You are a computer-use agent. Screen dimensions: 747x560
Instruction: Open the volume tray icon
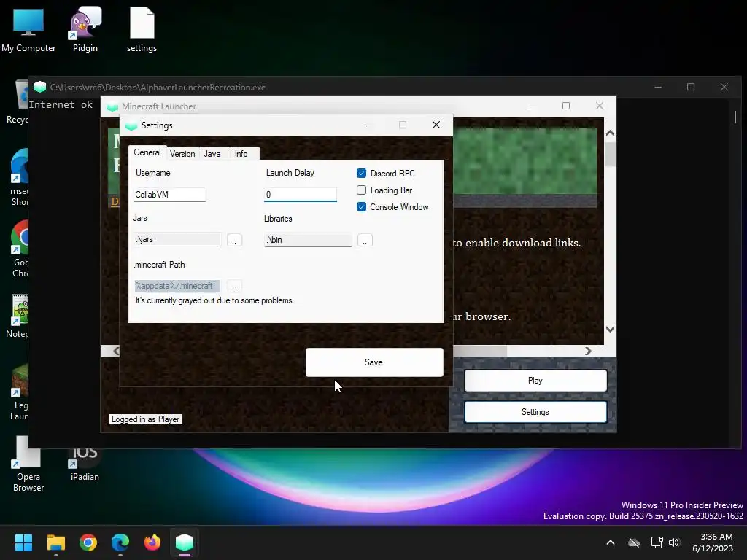click(x=674, y=542)
